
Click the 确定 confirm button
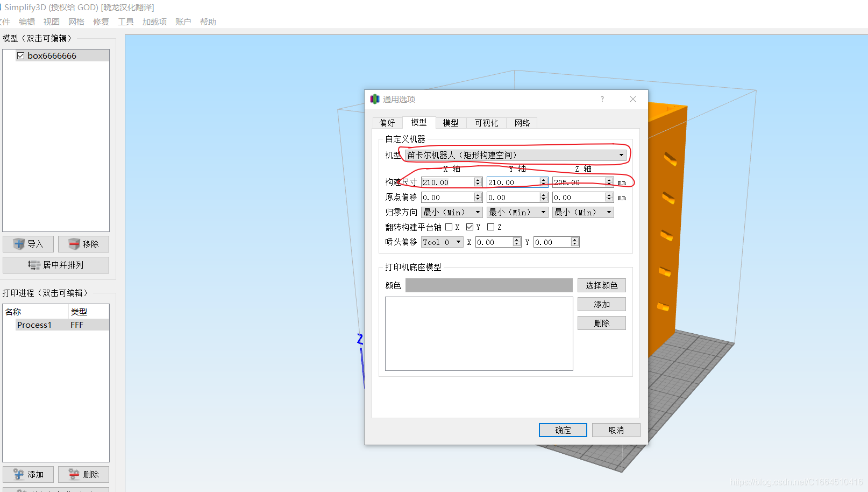click(563, 430)
